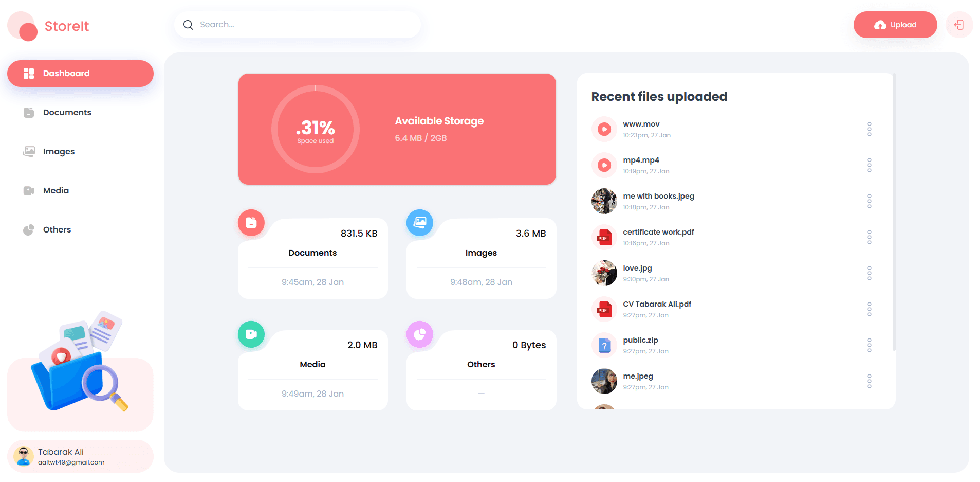Open the Media summary card title
Image resolution: width=980 pixels, height=482 pixels.
click(x=312, y=364)
